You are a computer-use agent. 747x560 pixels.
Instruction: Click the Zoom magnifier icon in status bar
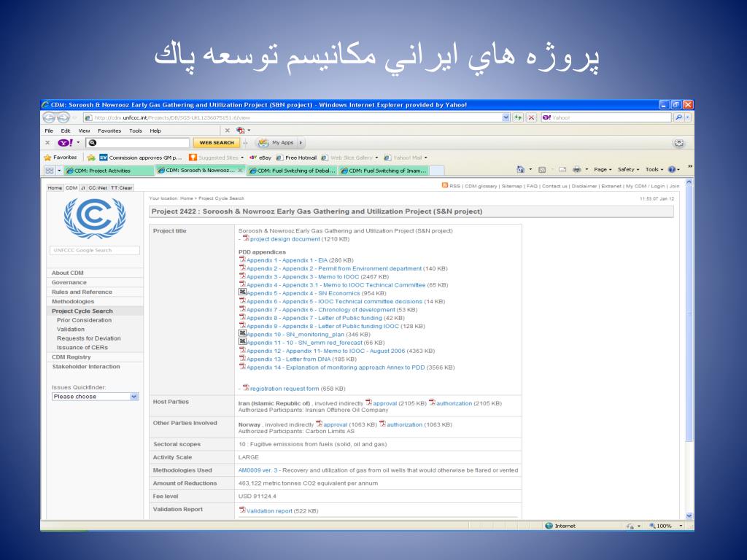pos(652,526)
